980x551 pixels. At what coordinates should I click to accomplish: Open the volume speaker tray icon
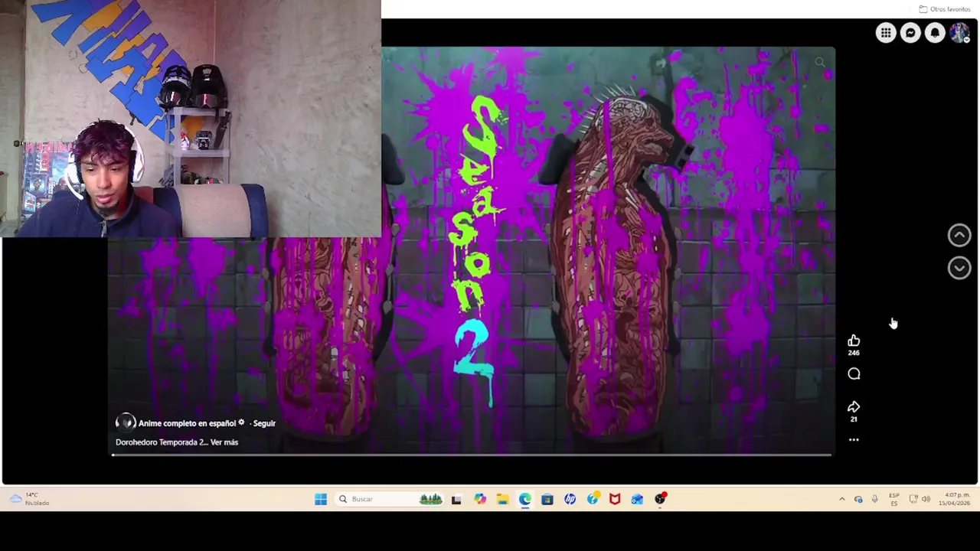click(x=926, y=499)
